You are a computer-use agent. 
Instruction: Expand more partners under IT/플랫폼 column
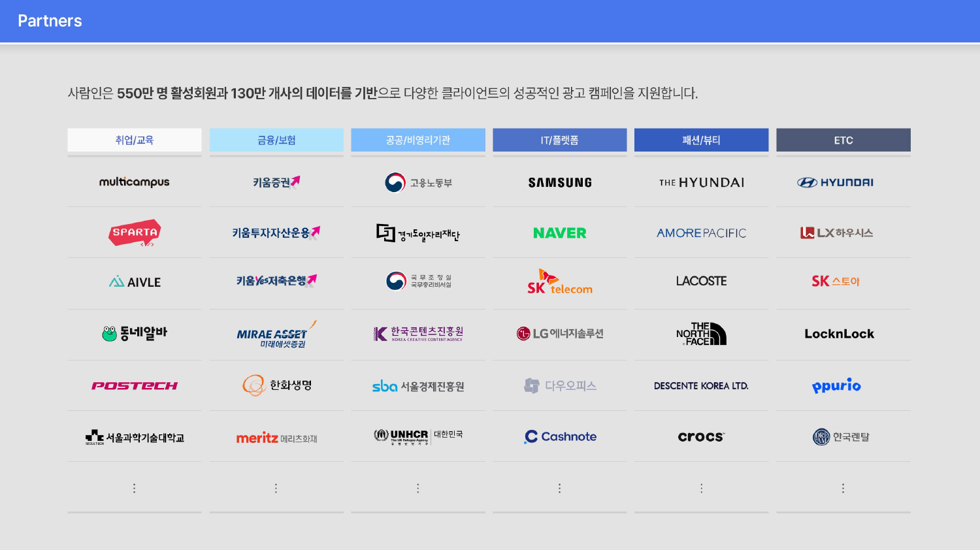(x=560, y=488)
